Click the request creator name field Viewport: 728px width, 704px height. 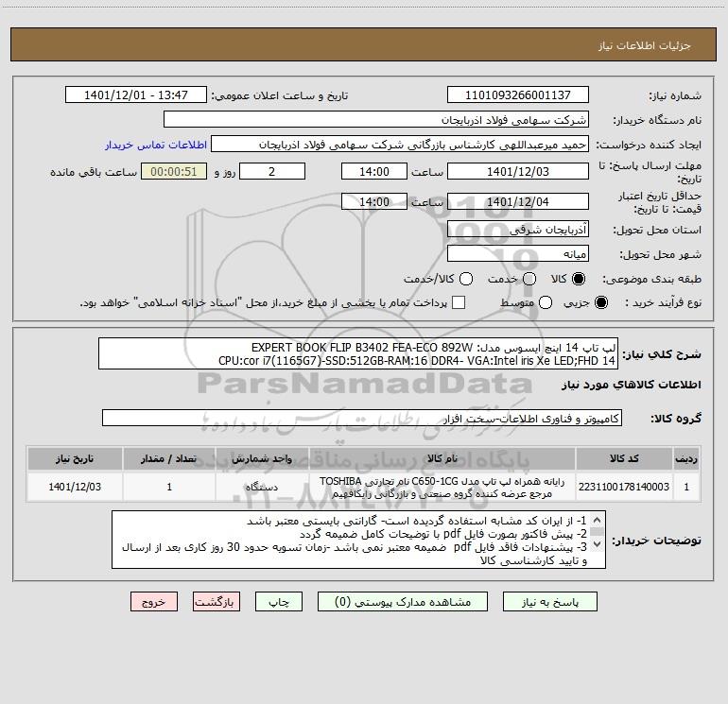pos(400,145)
